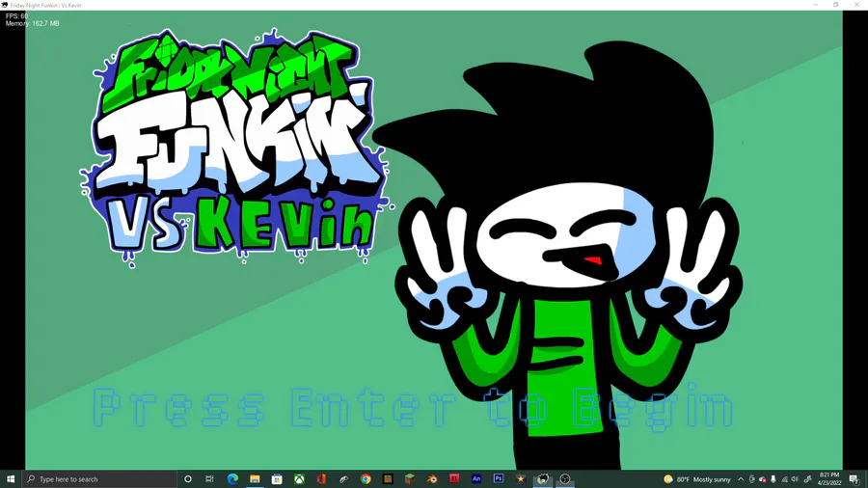This screenshot has height=488, width=868.
Task: Launch Blender from the taskbar
Action: click(432, 479)
